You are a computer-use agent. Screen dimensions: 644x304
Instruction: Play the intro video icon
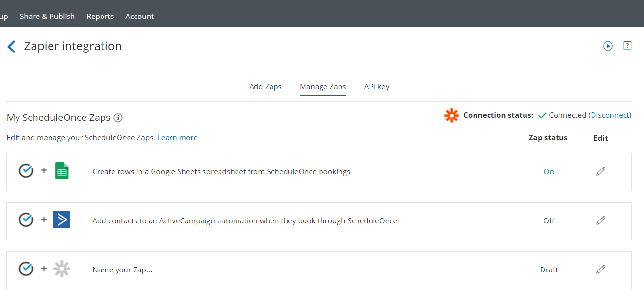pos(608,46)
